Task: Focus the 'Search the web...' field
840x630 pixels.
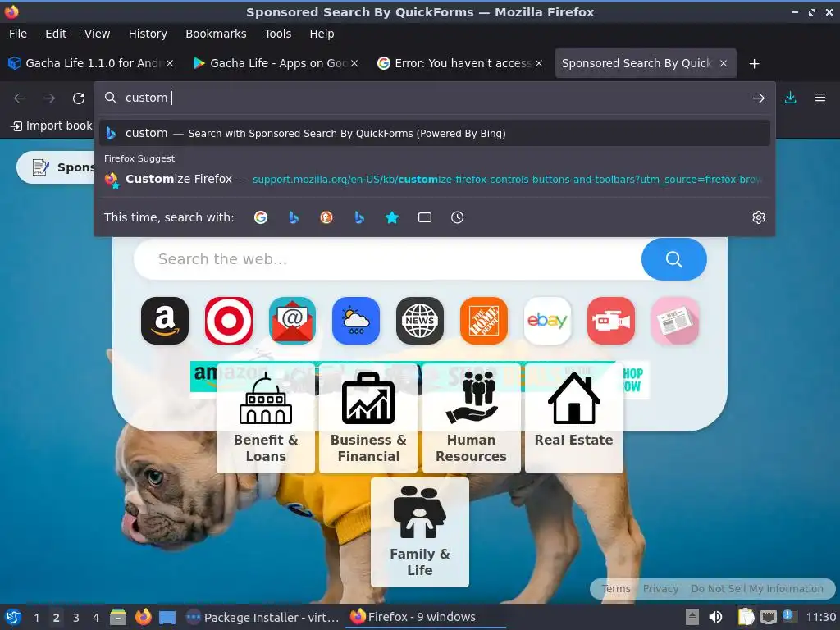Action: tap(387, 259)
